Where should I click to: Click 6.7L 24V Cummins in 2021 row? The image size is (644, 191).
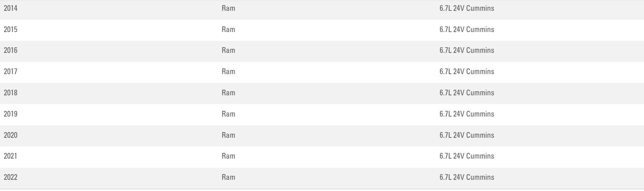[x=467, y=156]
